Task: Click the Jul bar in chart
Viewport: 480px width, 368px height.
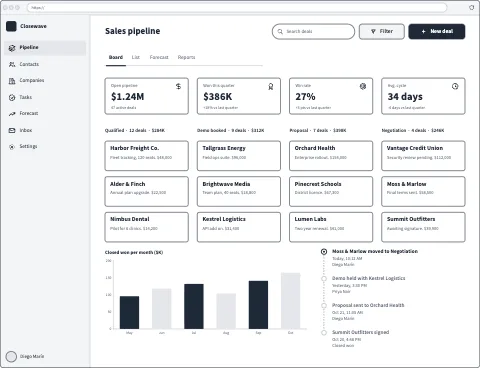Action: tap(194, 307)
